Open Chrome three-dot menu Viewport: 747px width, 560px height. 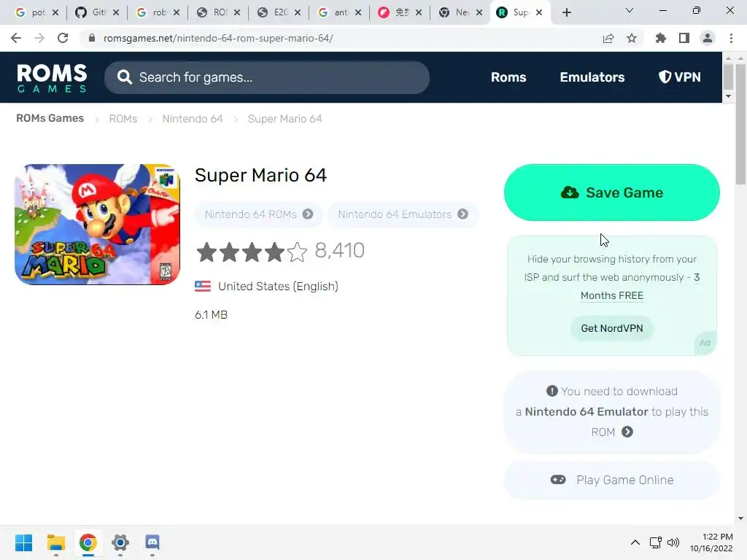(731, 38)
